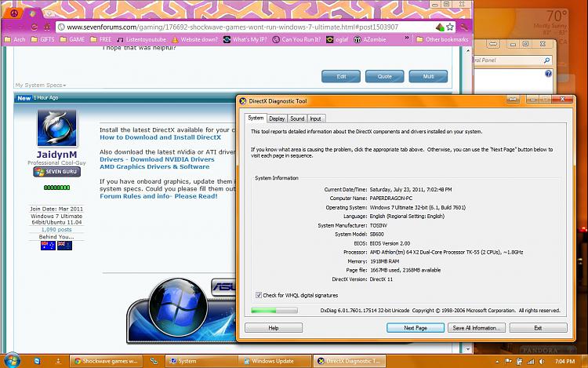Click the page scrollbar up arrow
588x368 pixels.
click(x=467, y=50)
